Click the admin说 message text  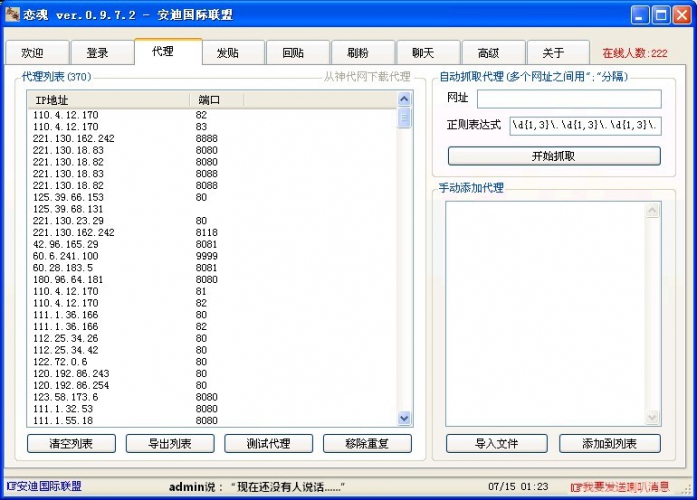pyautogui.click(x=257, y=487)
